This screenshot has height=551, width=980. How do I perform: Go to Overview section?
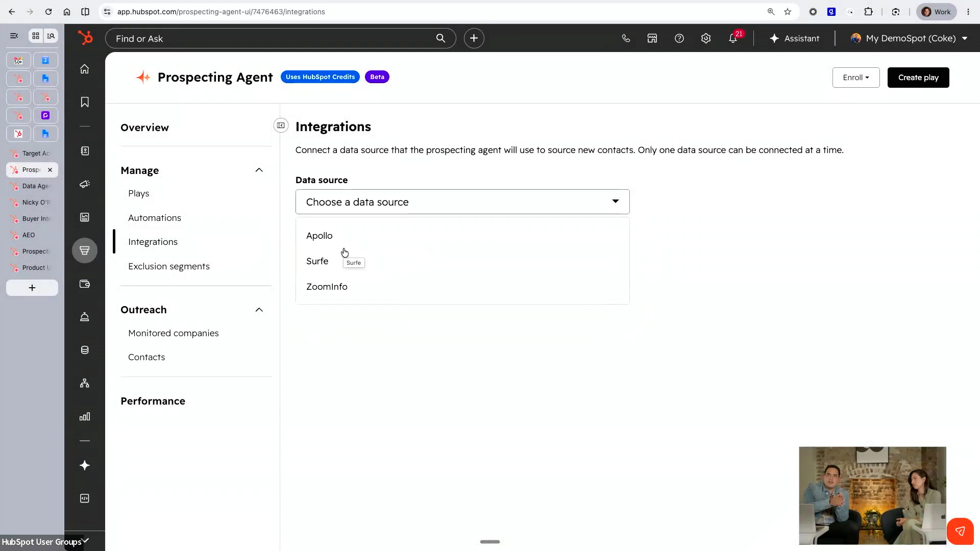[145, 128]
